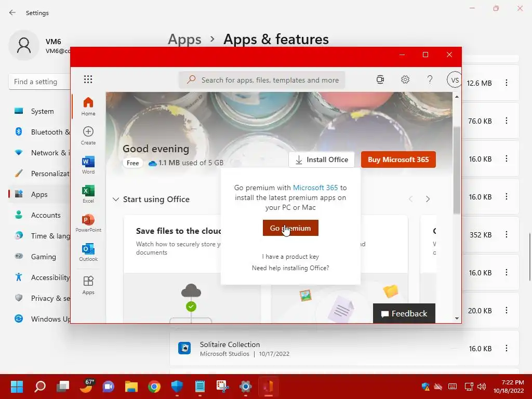Viewport: 532px width, 399px height.
Task: Open Need help installing Office link
Action: pos(290,268)
